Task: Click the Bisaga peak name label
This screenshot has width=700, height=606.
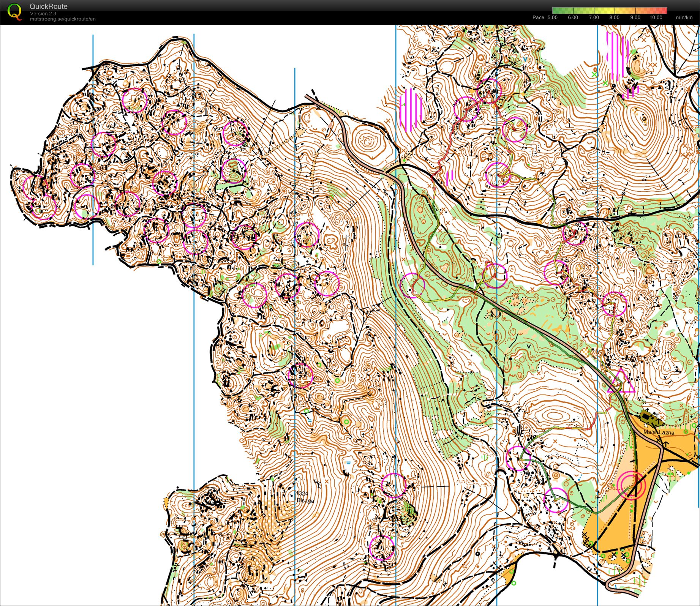Action: (x=305, y=500)
